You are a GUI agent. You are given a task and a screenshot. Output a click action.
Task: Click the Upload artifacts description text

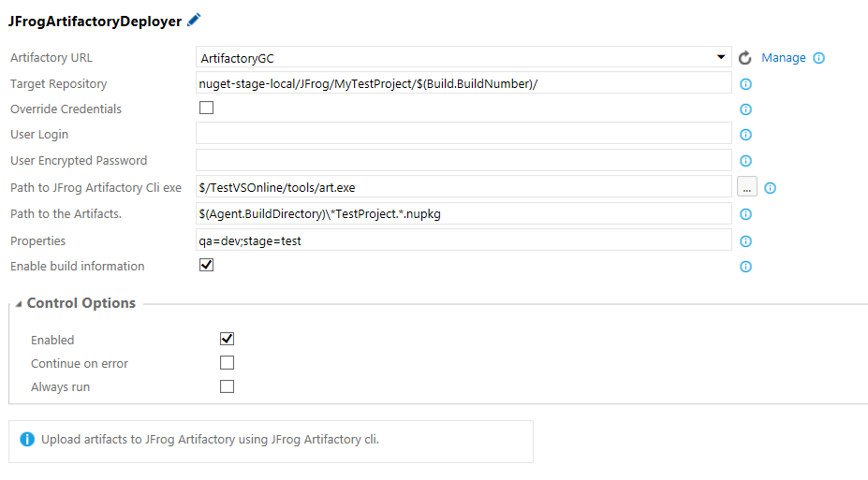coord(210,439)
